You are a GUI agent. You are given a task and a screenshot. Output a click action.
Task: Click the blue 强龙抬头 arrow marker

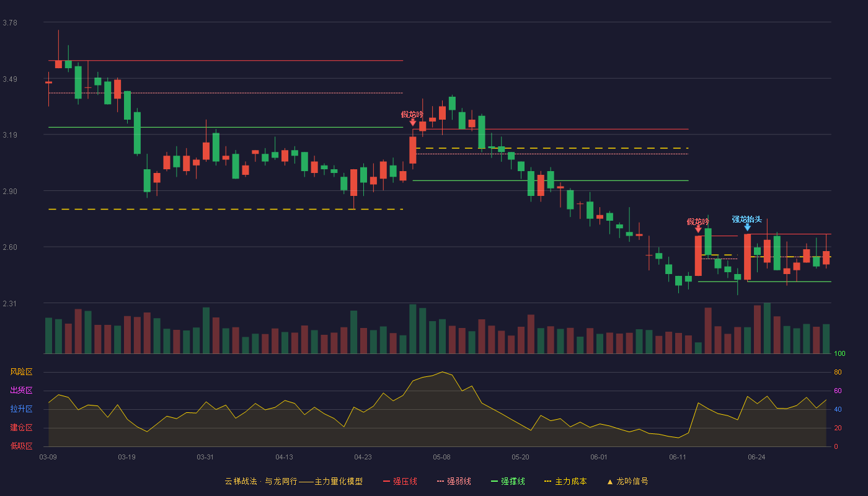point(747,228)
